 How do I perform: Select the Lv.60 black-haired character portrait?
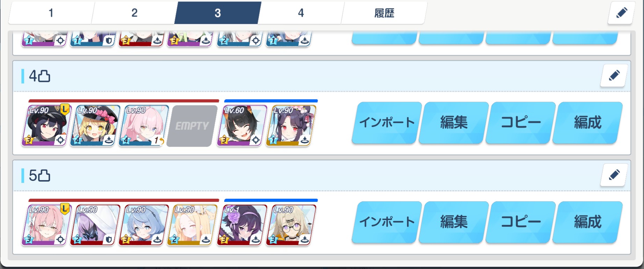click(241, 126)
